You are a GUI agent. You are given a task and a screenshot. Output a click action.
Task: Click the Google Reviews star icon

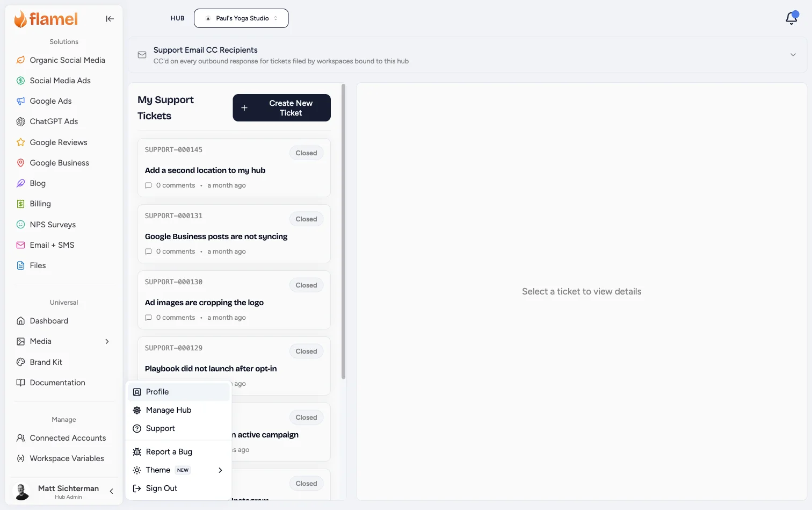pyautogui.click(x=20, y=142)
